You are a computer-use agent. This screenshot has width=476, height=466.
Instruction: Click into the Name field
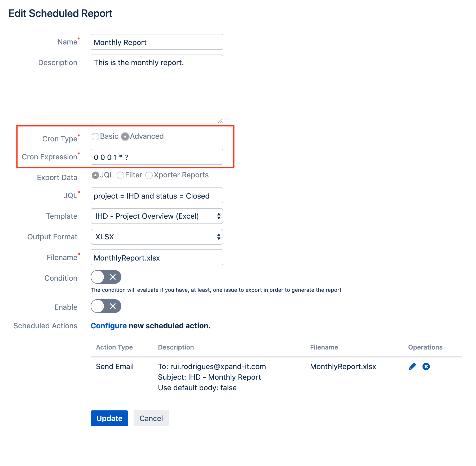[157, 42]
